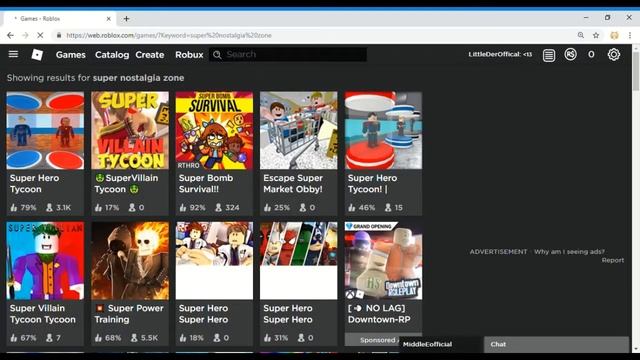Viewport: 640px width, 360px height.
Task: Bookmark this page with star icon
Action: click(596, 36)
